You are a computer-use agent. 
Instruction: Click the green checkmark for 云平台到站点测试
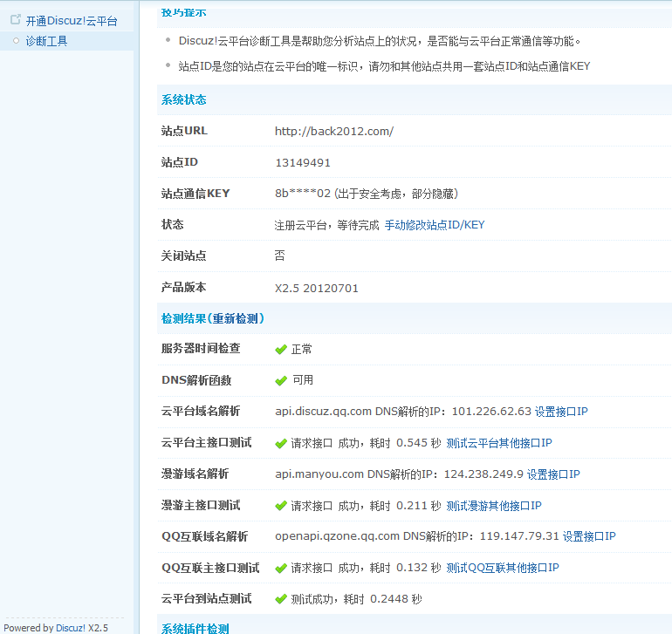click(281, 599)
